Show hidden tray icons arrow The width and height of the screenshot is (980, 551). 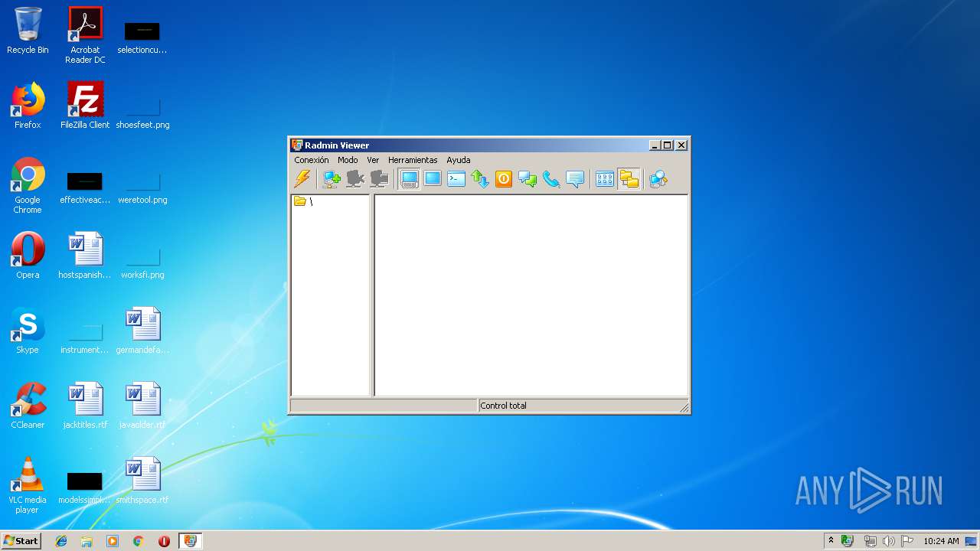[x=831, y=540]
